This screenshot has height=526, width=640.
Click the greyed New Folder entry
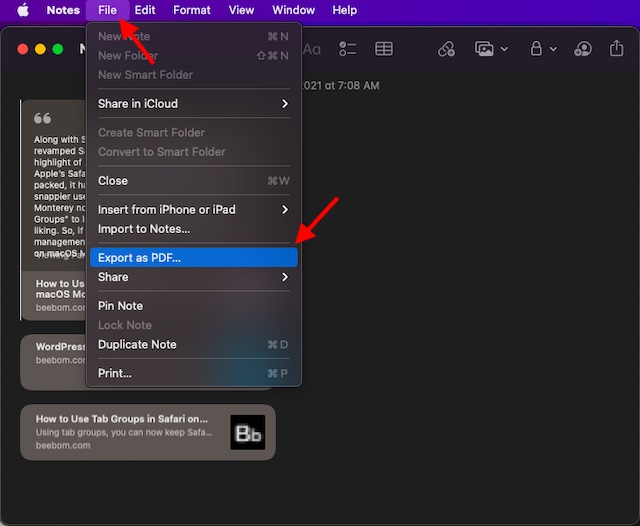coord(193,55)
